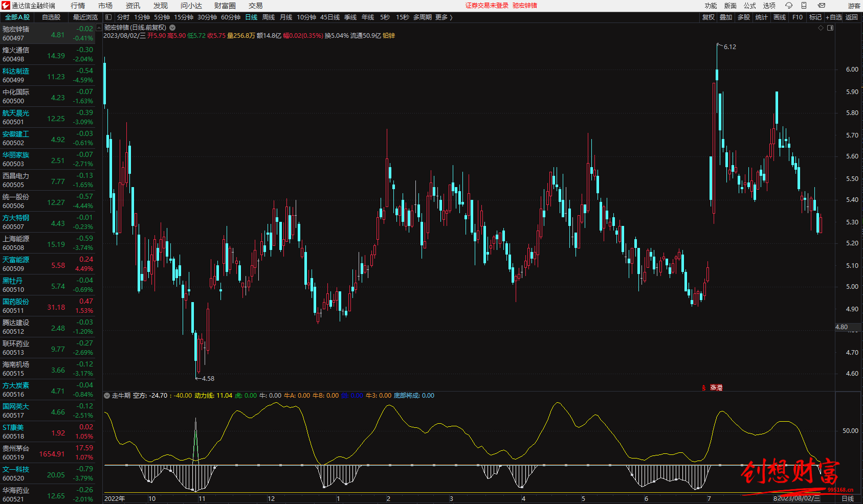Open the 问小达 menu
This screenshot has height=504, width=863.
(191, 6)
